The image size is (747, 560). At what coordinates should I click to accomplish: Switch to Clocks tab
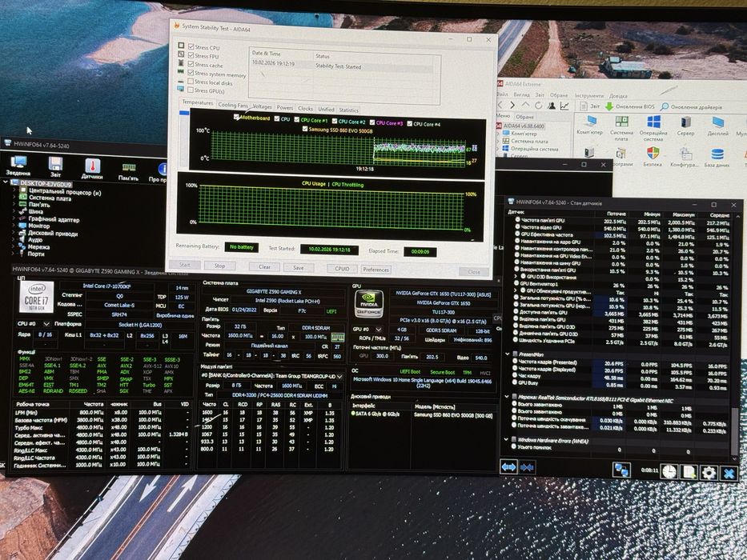pos(305,108)
